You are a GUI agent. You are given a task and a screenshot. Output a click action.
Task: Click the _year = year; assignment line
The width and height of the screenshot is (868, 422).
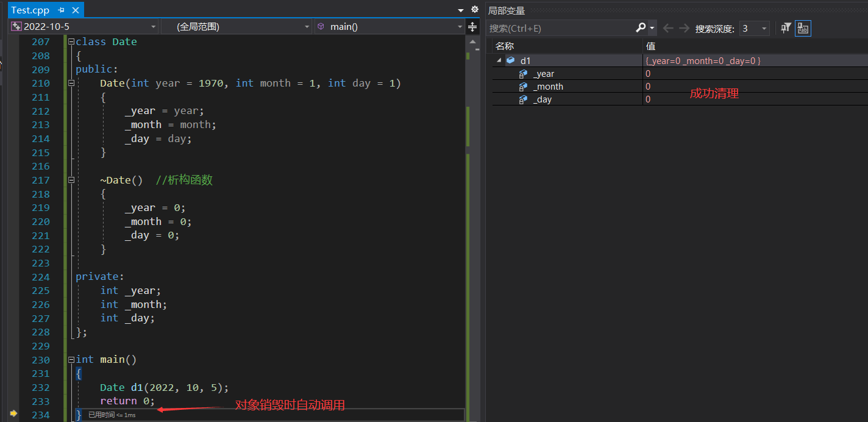point(165,110)
